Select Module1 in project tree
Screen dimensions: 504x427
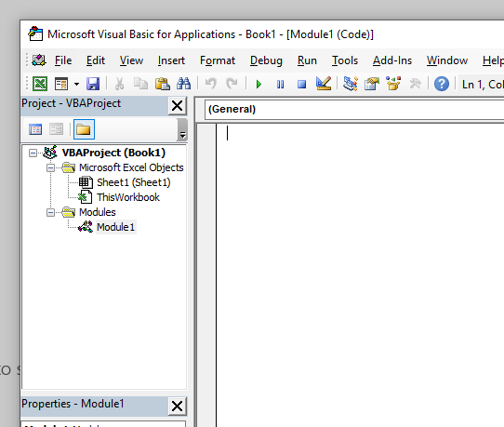tap(115, 227)
